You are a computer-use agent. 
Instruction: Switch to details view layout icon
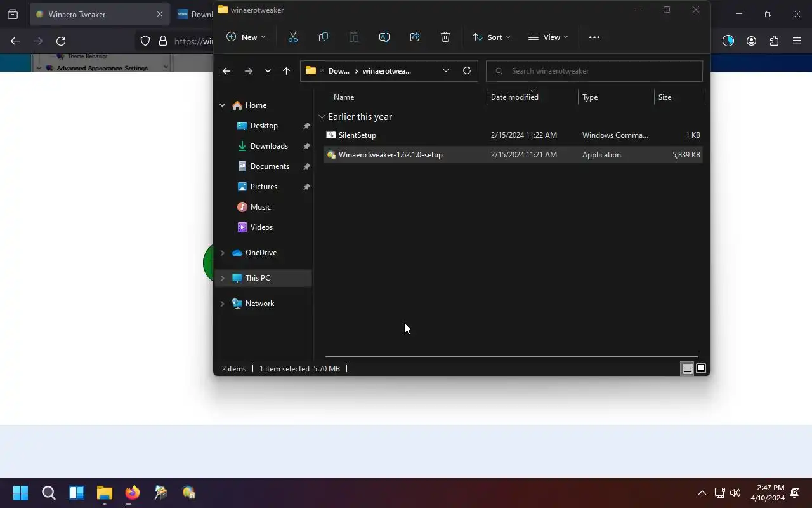687,369
